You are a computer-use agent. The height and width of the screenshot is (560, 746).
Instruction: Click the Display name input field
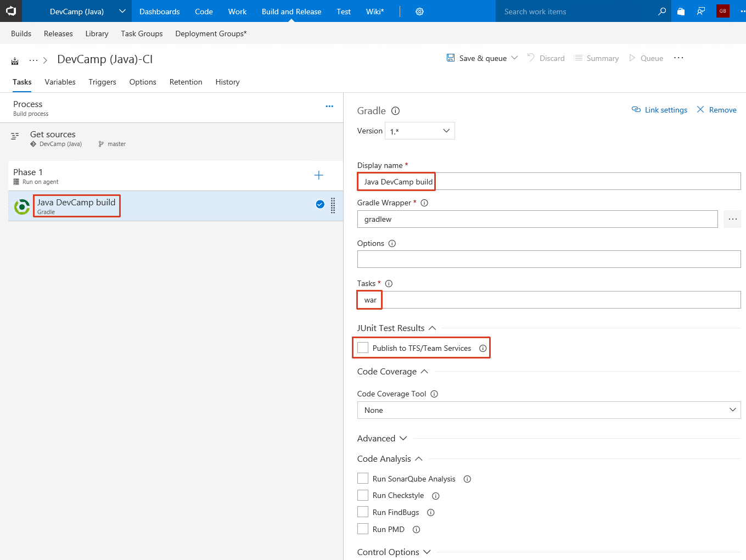[x=549, y=181]
